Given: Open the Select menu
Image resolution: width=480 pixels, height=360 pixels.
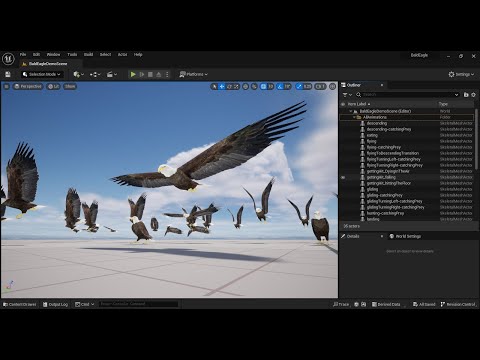Looking at the screenshot, I should point(105,54).
